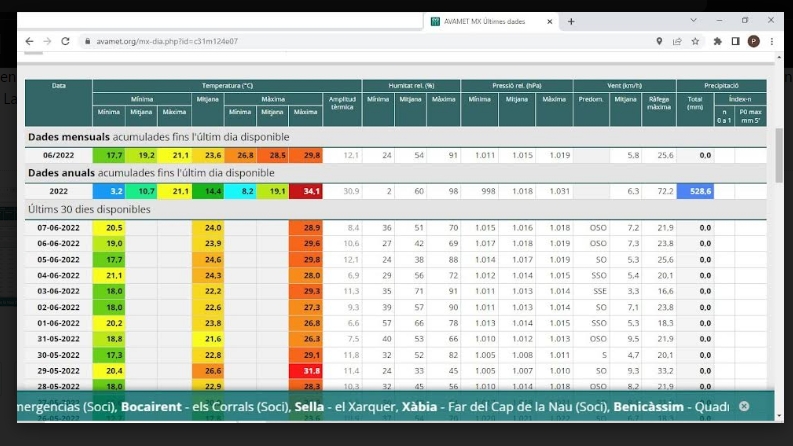Click the browser forward arrow
The width and height of the screenshot is (793, 446).
tap(47, 41)
